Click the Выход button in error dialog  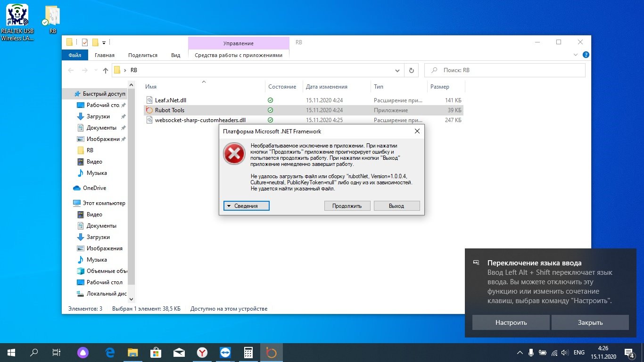coord(396,206)
